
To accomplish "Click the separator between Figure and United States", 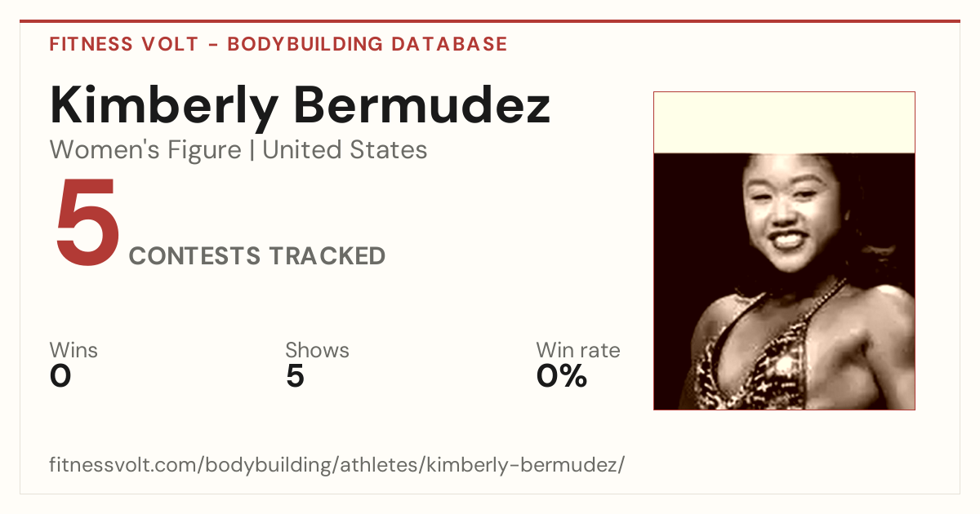I will tap(252, 150).
